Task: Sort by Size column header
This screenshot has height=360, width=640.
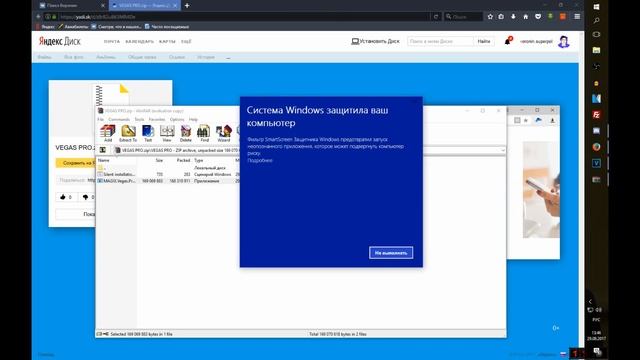Action: (159, 160)
